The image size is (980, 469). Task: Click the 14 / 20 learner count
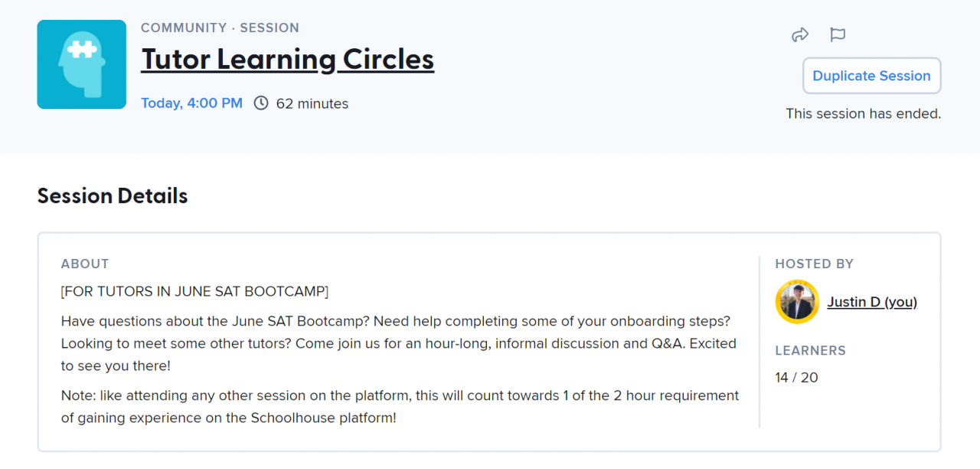coord(796,377)
